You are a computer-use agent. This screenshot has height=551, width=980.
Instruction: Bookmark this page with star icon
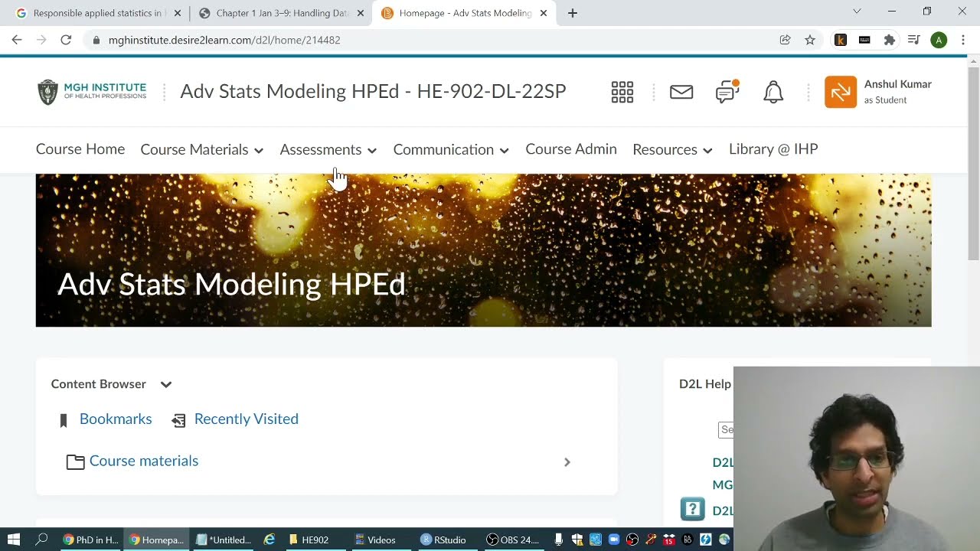coord(810,40)
